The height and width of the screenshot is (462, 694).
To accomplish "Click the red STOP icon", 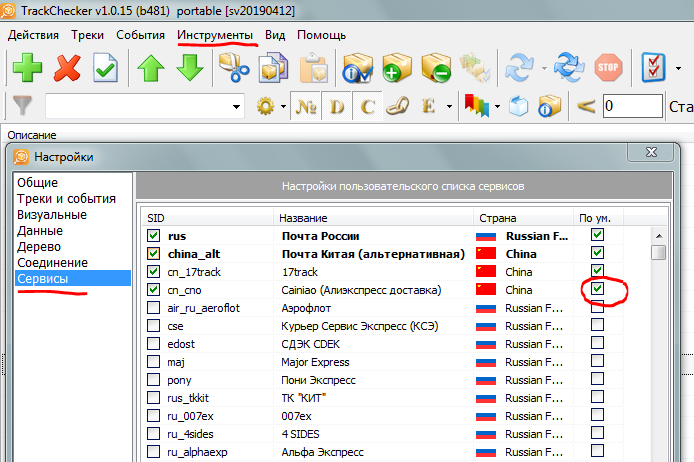I will [608, 68].
